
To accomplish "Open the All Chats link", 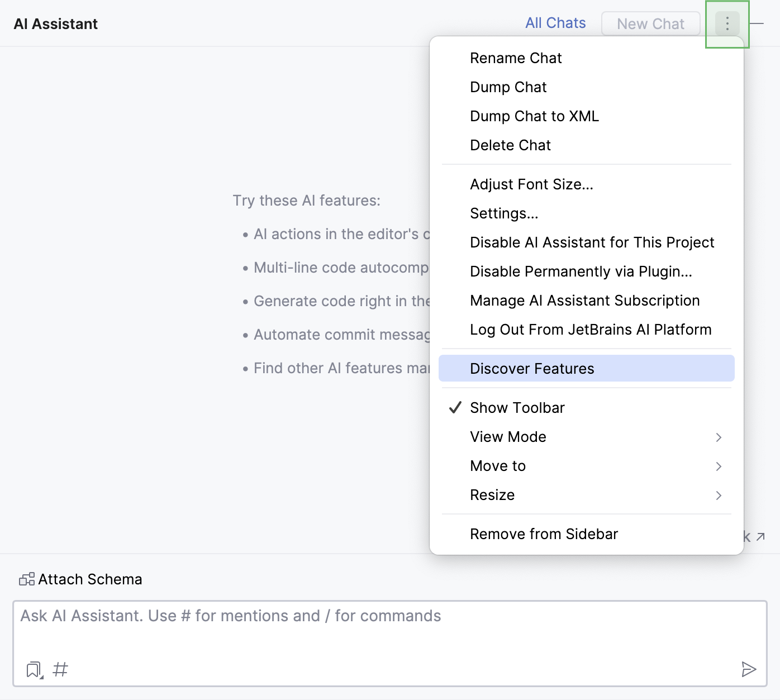I will [x=555, y=23].
